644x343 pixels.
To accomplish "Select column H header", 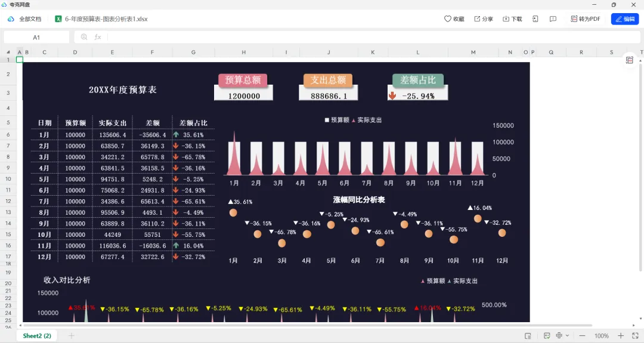I will pos(243,52).
